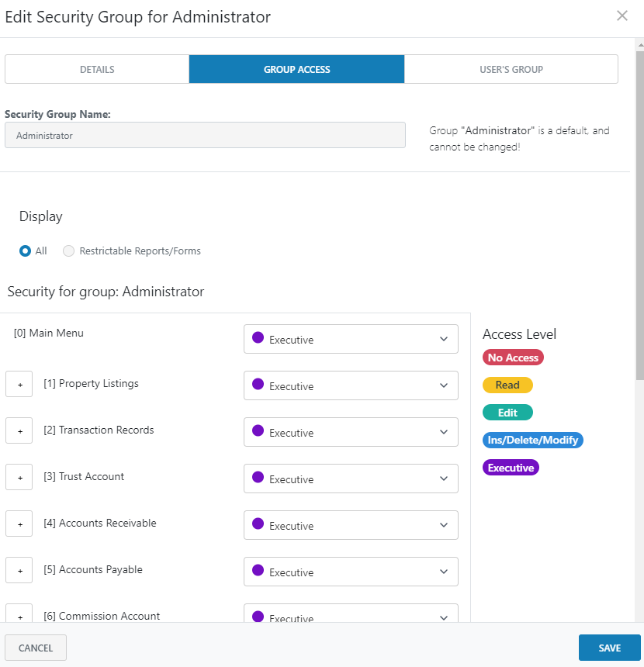Screen dimensions: 644x667
Task: Open Accounts Payable access level dropdown
Action: pos(351,572)
